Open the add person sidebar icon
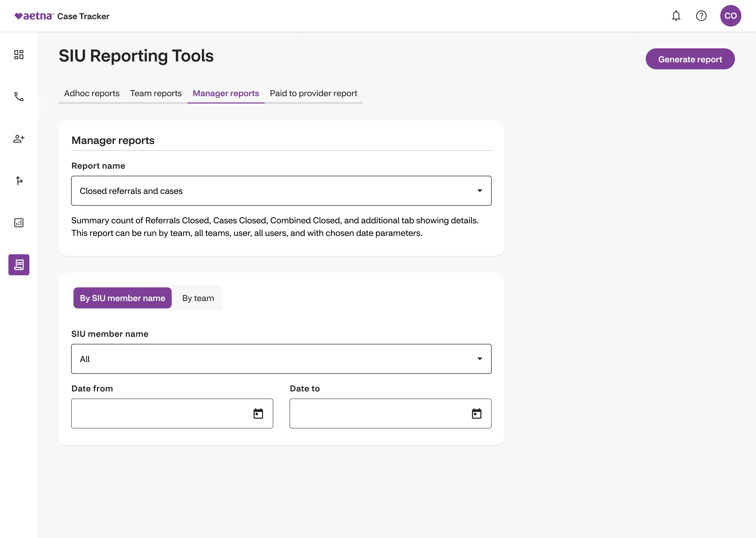This screenshot has height=538, width=756. (19, 139)
